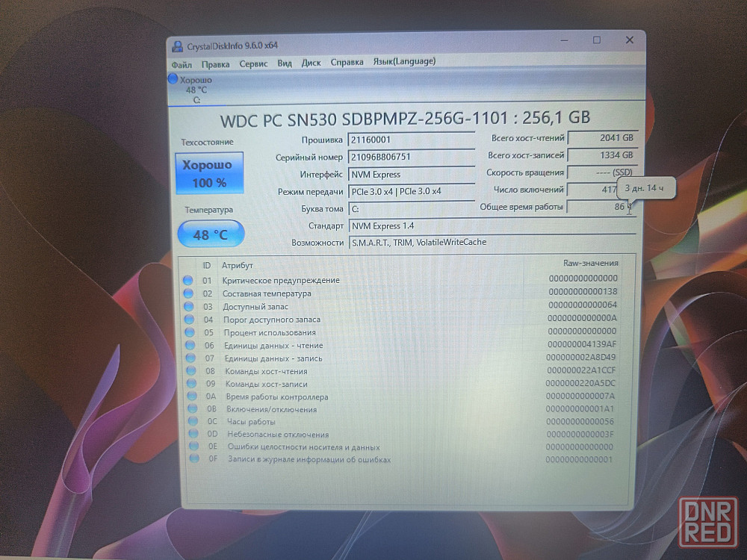Open the Правка menu
The image size is (747, 560).
(x=215, y=64)
